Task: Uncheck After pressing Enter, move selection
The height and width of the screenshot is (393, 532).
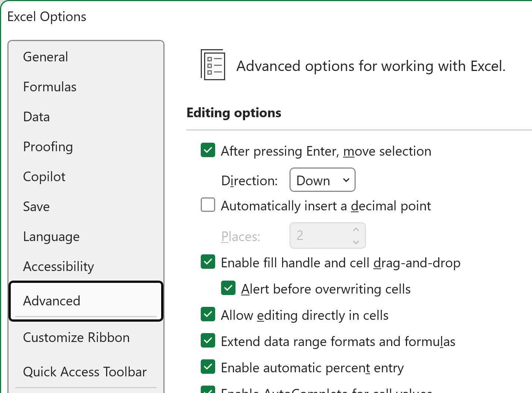Action: tap(208, 150)
